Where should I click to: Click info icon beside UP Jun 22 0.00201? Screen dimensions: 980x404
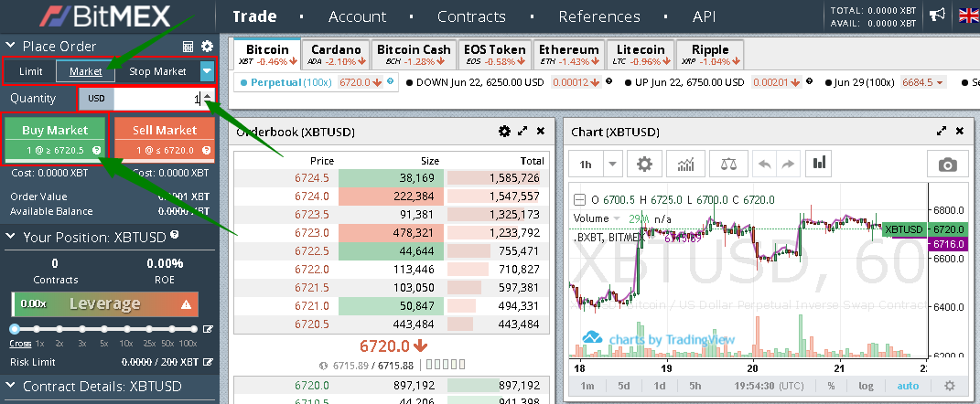(810, 81)
